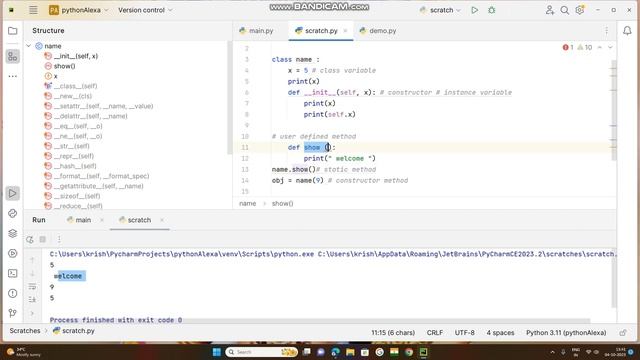Open Python Packages sidebar icon

coord(13,233)
